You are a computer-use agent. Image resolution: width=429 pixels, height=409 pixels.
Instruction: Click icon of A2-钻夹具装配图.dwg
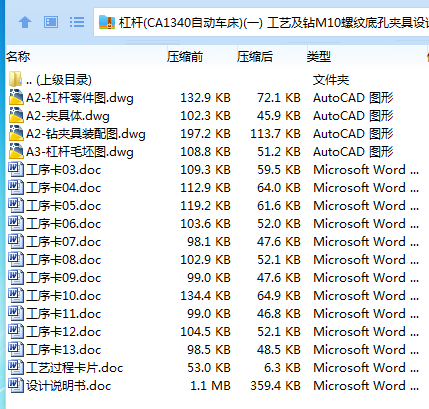16,133
